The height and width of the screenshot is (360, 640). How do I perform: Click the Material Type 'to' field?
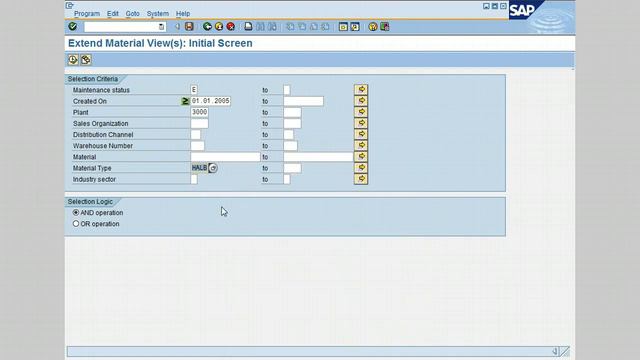click(293, 168)
